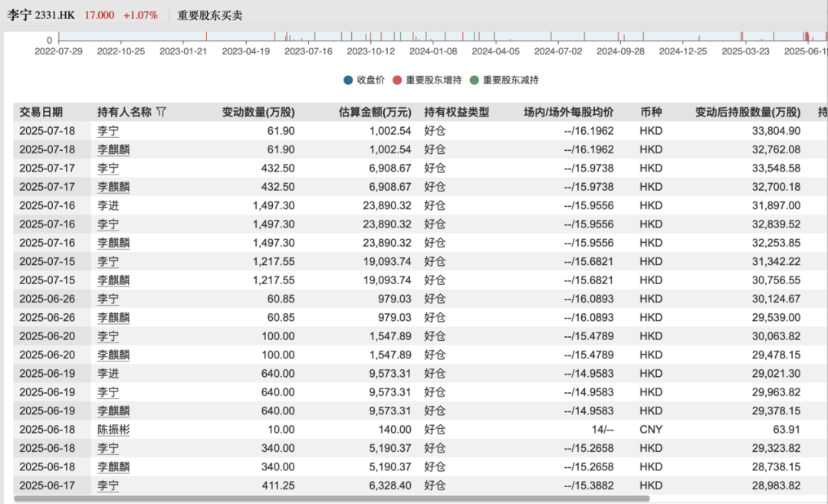Open 李宁 link in the 2025-07-18 row
The width and height of the screenshot is (828, 504).
tap(108, 131)
